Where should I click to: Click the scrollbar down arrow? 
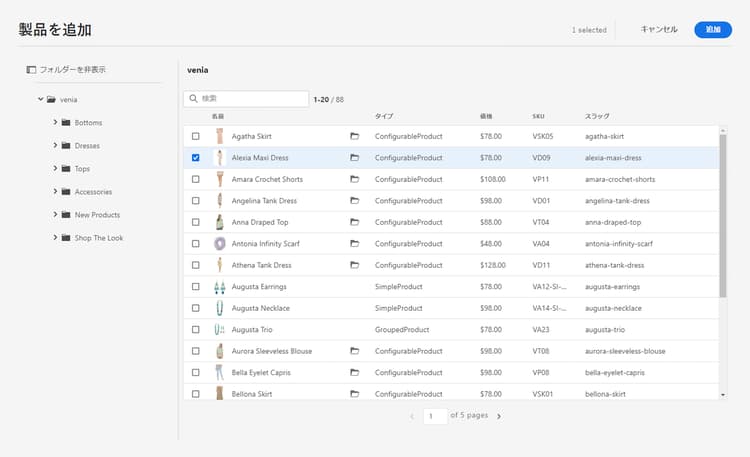pos(723,395)
